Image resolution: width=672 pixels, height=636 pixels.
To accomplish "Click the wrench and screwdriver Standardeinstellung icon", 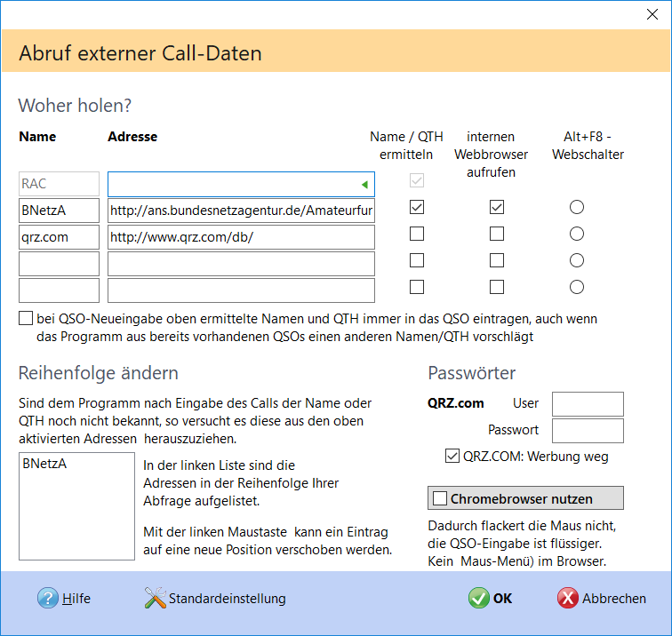I will [x=156, y=598].
